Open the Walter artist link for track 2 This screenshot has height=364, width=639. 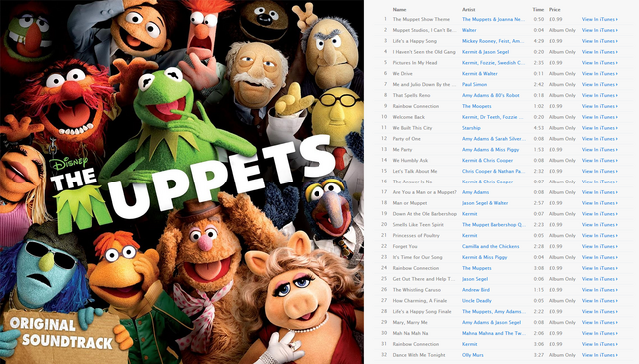(469, 30)
